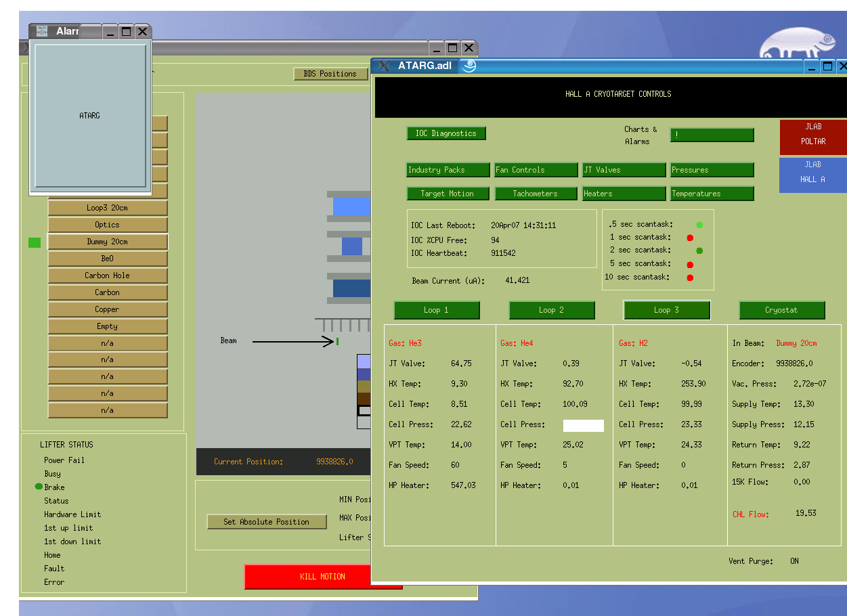Click Set Absolute Position button
The image size is (847, 616).
[x=267, y=522]
